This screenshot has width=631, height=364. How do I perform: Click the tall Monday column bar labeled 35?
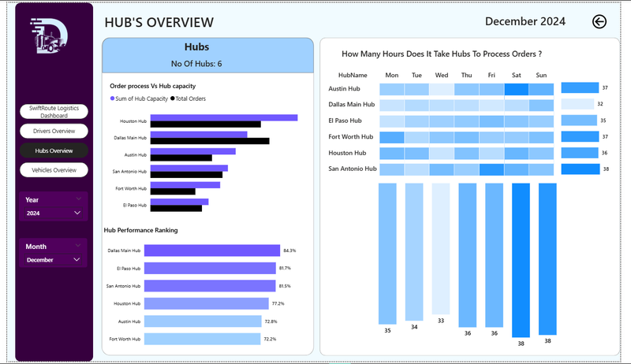click(387, 254)
